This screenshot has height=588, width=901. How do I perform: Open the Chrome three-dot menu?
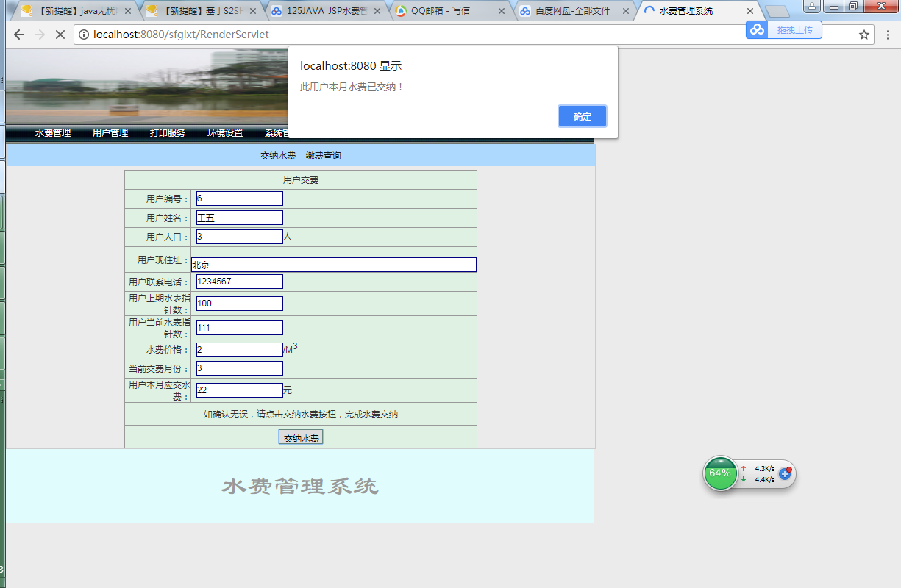887,35
